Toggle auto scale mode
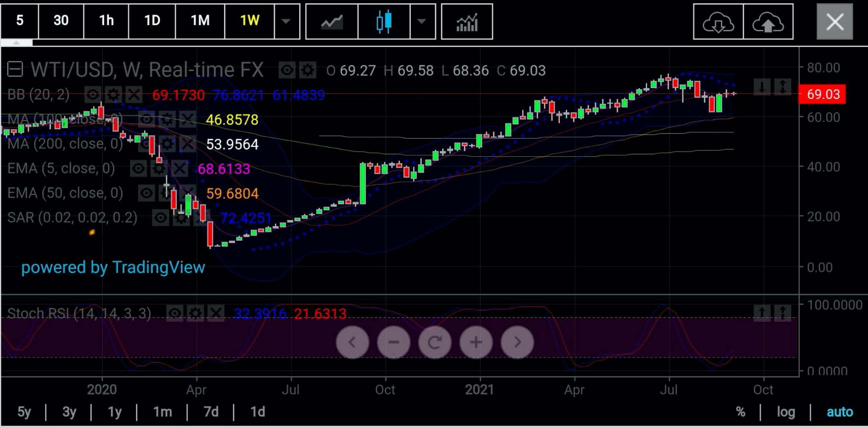Screen dimensions: 868x427 pos(840,412)
